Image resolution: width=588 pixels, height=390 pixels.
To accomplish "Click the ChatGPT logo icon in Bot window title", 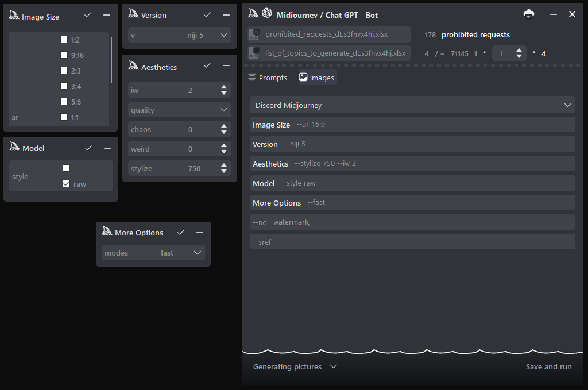I will click(x=267, y=13).
